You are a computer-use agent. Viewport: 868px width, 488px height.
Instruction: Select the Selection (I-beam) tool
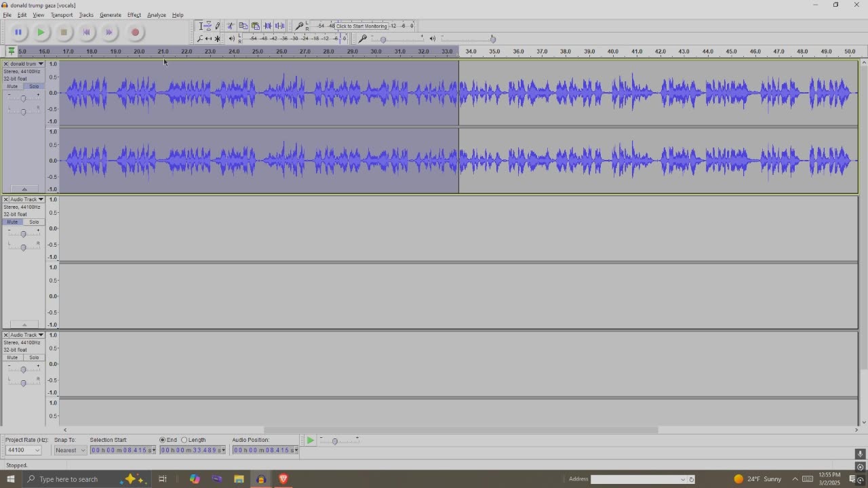pos(201,26)
